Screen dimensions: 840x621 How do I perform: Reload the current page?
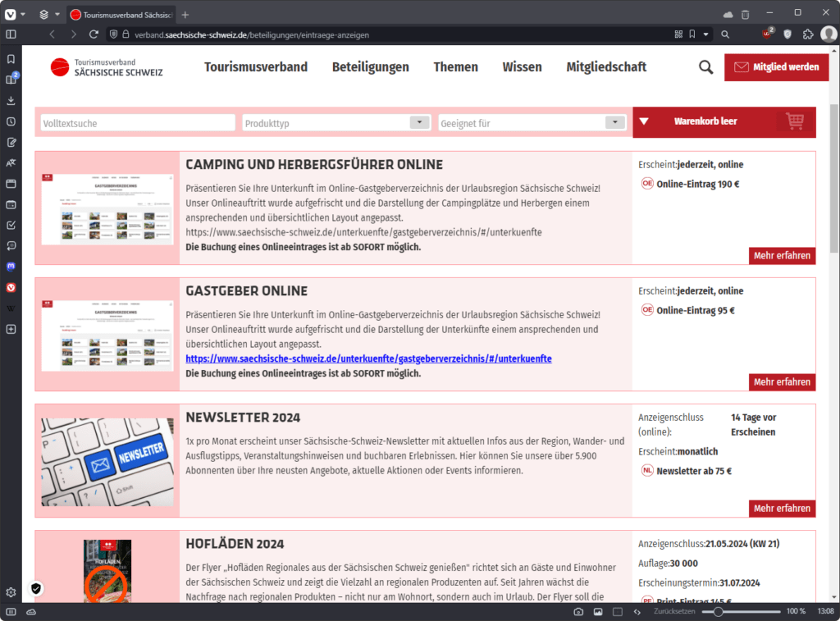tap(94, 34)
